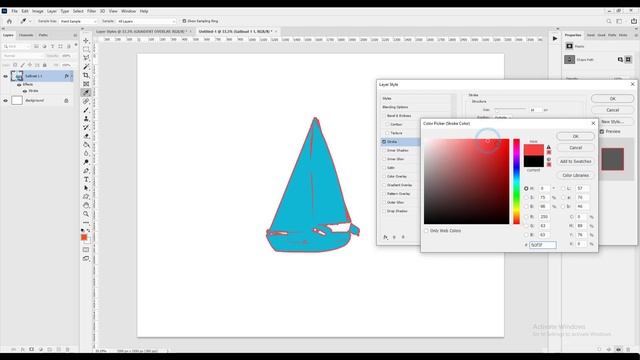Select the Healing Brush tool
Viewport: 640px width, 360px height.
point(86,101)
